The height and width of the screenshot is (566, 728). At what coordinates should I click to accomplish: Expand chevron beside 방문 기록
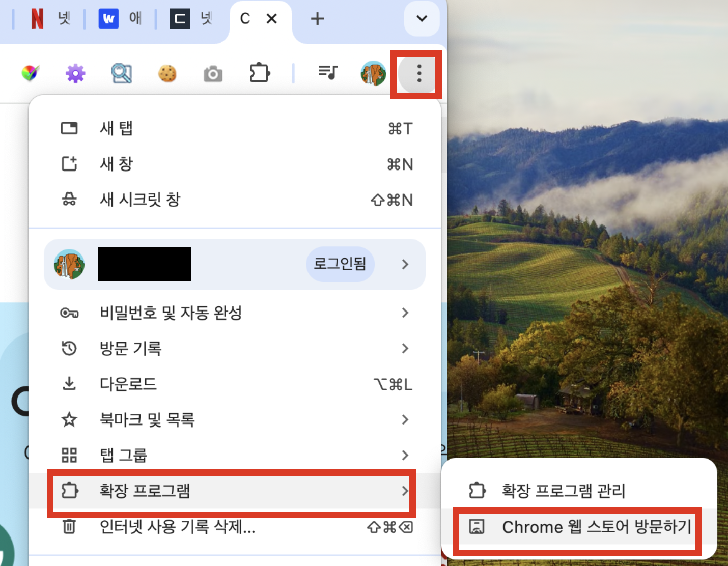(405, 348)
